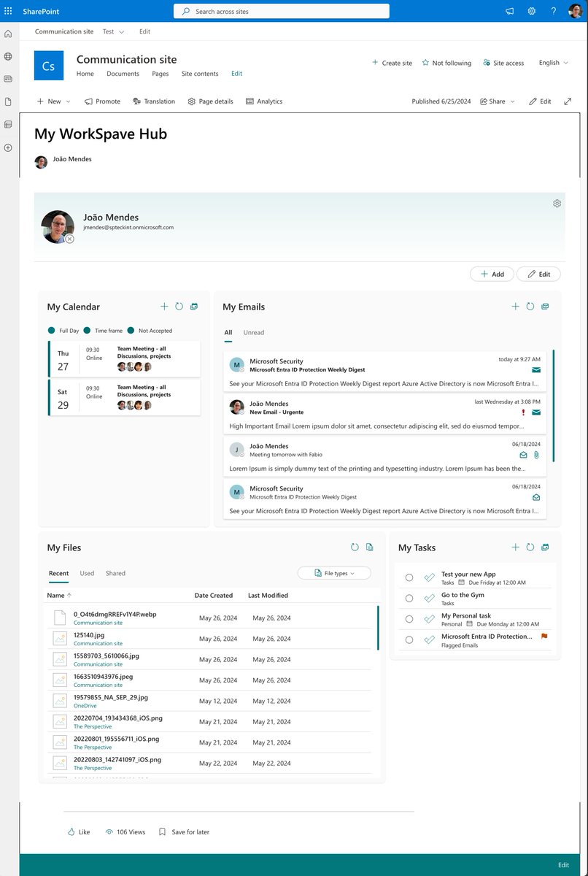The height and width of the screenshot is (876, 588).
Task: Switch to Shared files tab
Action: pyautogui.click(x=115, y=573)
